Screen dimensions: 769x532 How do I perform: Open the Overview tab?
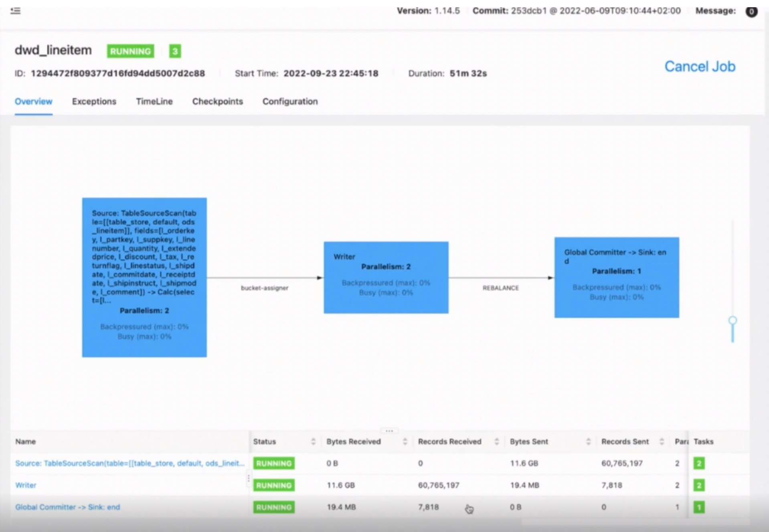pyautogui.click(x=34, y=101)
